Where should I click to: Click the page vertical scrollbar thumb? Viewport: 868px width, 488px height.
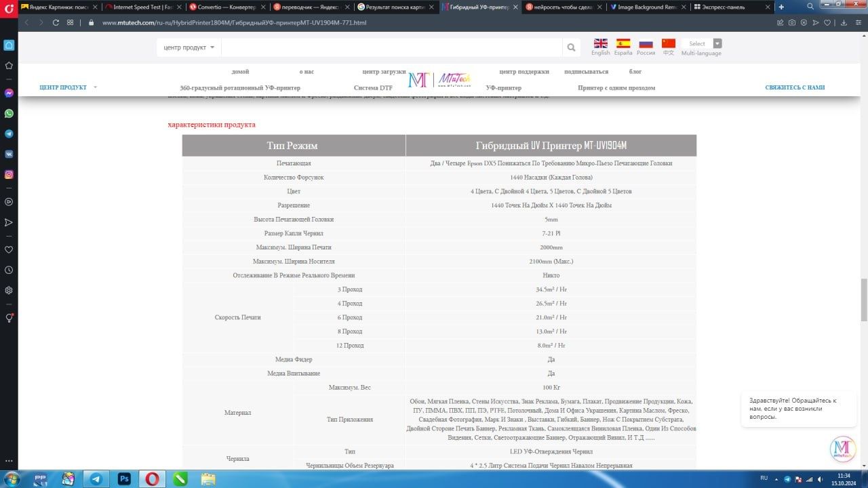point(864,299)
